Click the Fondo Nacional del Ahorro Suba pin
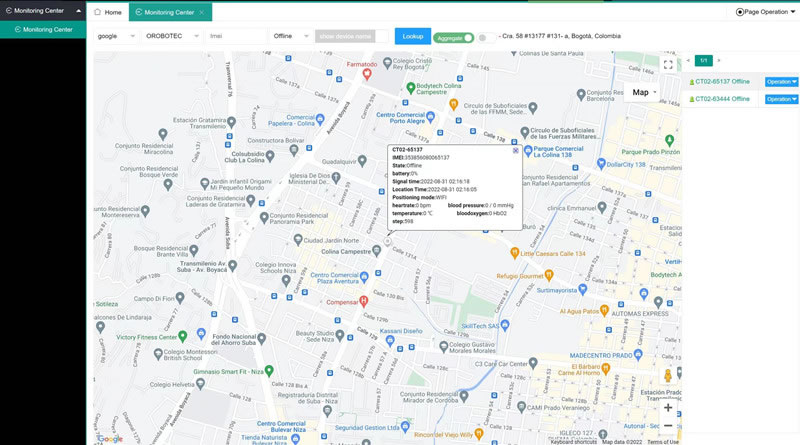This screenshot has height=445, width=800. [262, 338]
